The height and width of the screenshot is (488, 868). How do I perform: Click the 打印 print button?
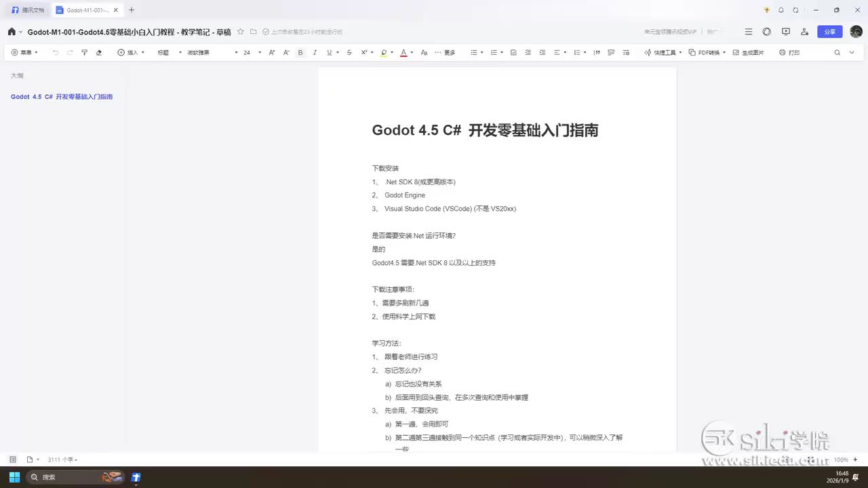789,52
